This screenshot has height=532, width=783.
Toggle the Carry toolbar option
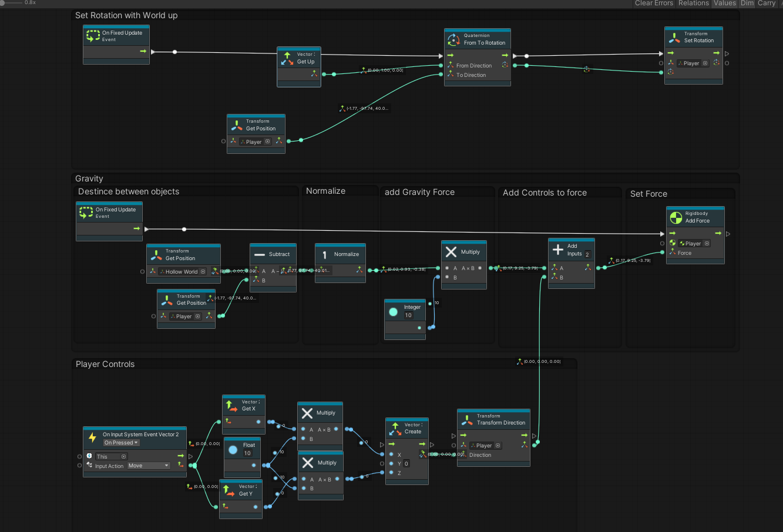coord(767,3)
